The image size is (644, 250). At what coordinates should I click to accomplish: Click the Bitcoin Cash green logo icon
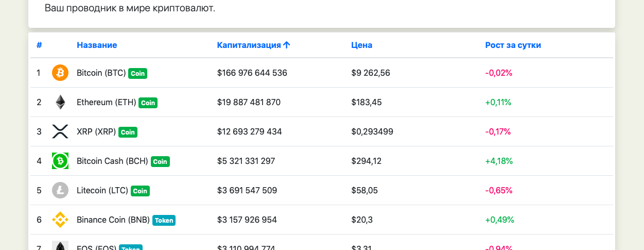point(60,161)
